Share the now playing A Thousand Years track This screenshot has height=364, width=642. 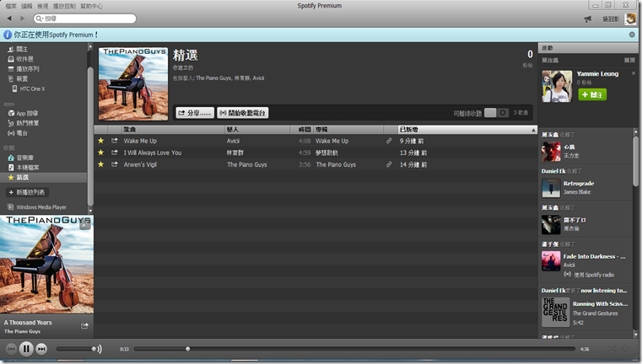84,326
